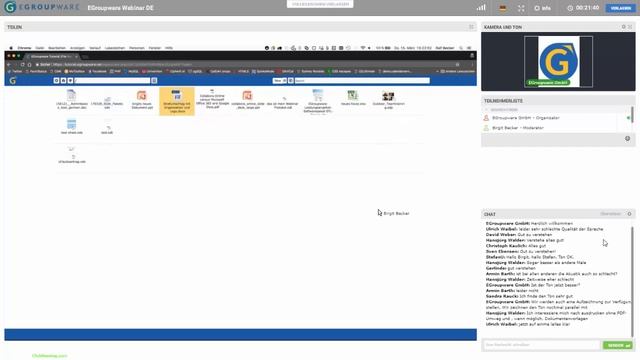This screenshot has width=640, height=360.
Task: Open the Bearbeiten menu
Action: tap(57, 48)
